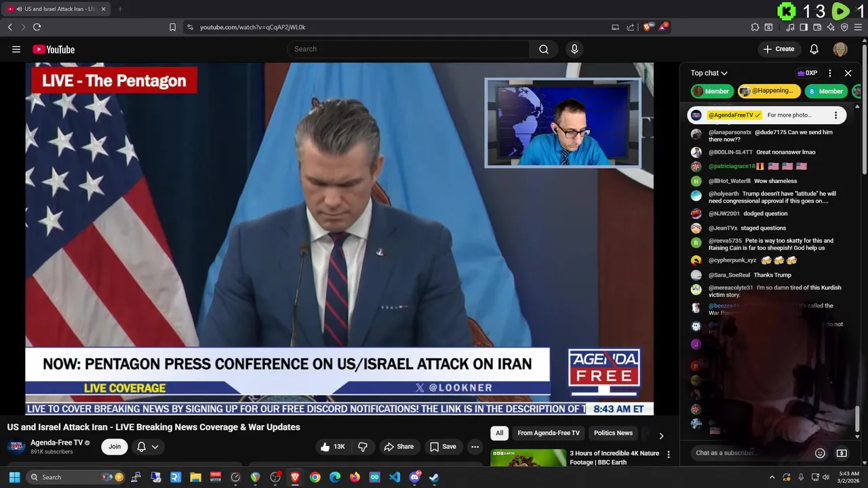The width and height of the screenshot is (868, 488).
Task: Like the video with 13K likes
Action: 333,447
